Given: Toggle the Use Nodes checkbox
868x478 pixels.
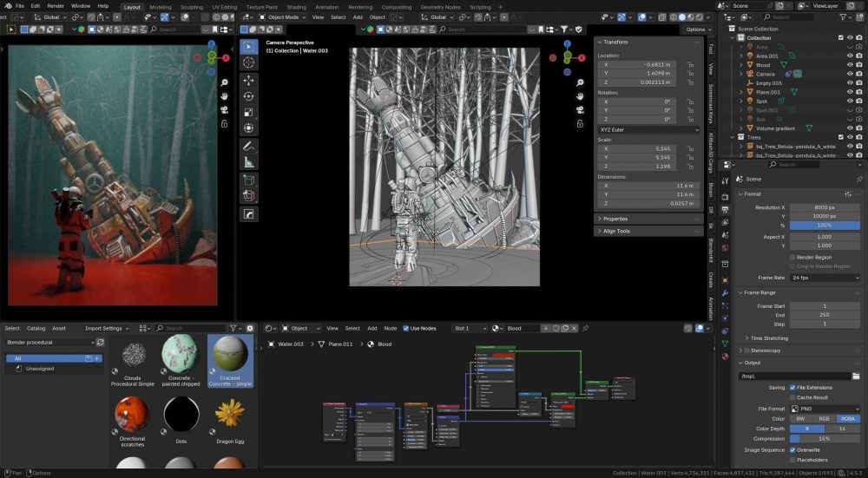Looking at the screenshot, I should (405, 329).
